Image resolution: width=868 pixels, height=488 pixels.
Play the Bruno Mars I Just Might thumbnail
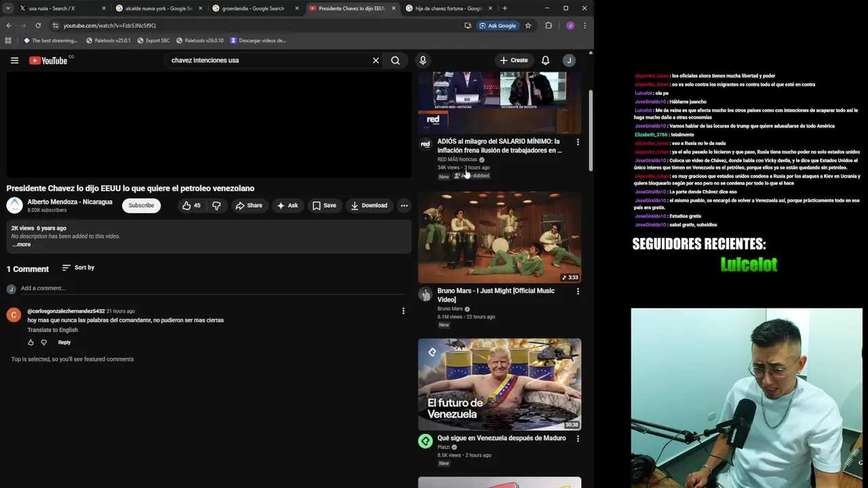(x=500, y=237)
